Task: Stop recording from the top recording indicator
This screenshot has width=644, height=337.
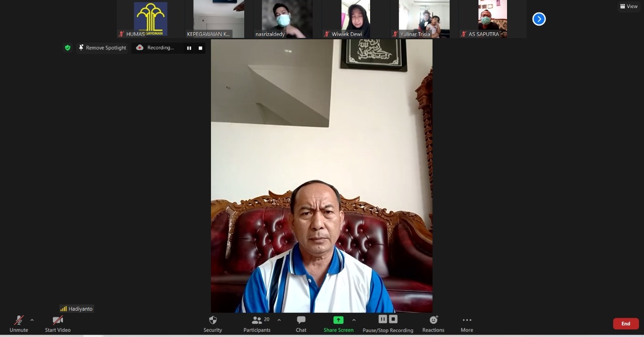Action: click(200, 48)
